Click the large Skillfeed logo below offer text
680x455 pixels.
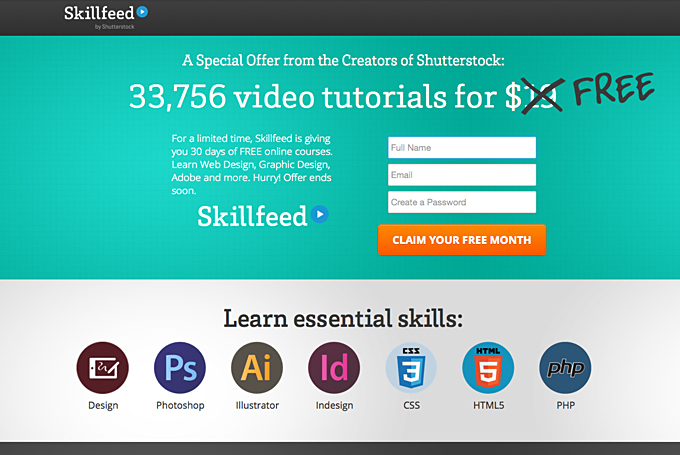click(263, 216)
